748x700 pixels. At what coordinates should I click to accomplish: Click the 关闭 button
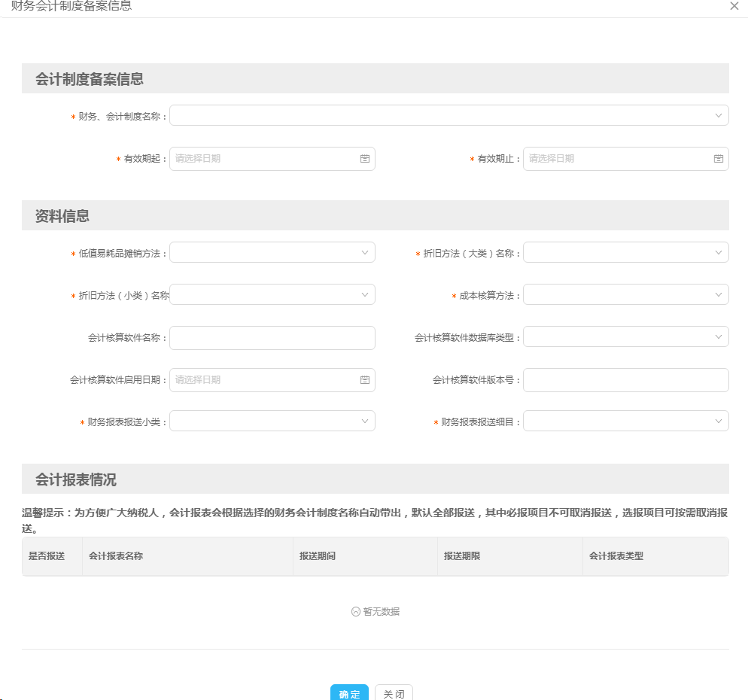(394, 693)
